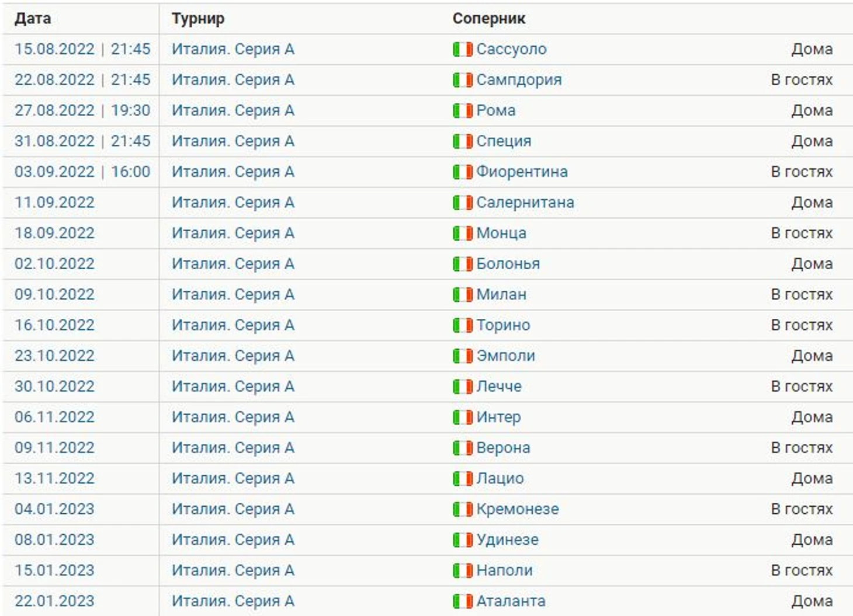Click the flag icon next to Лацио

[463, 478]
